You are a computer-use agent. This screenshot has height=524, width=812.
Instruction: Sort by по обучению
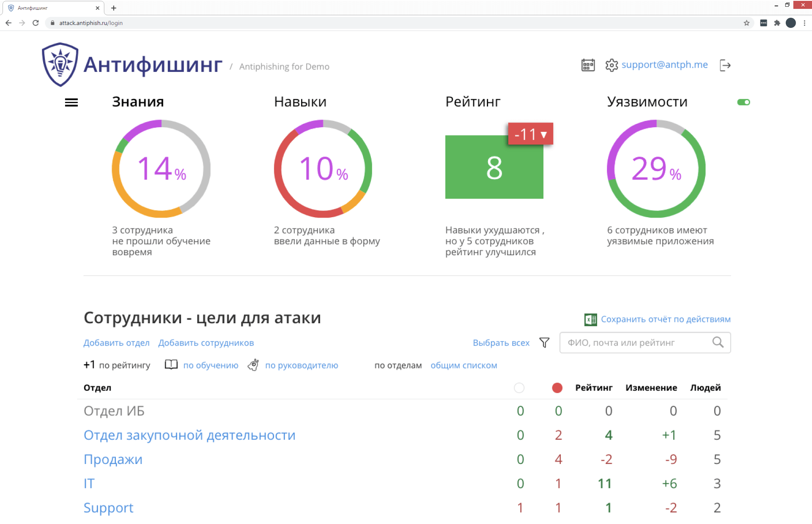[x=211, y=366]
